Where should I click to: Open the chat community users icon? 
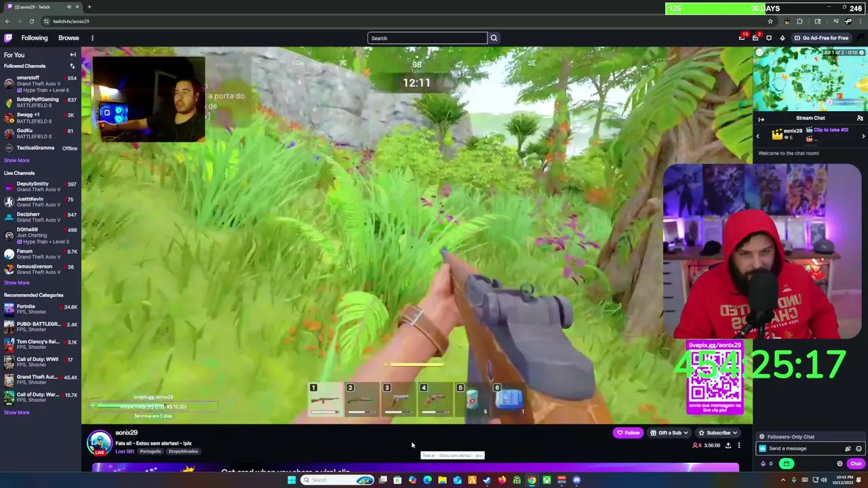860,118
